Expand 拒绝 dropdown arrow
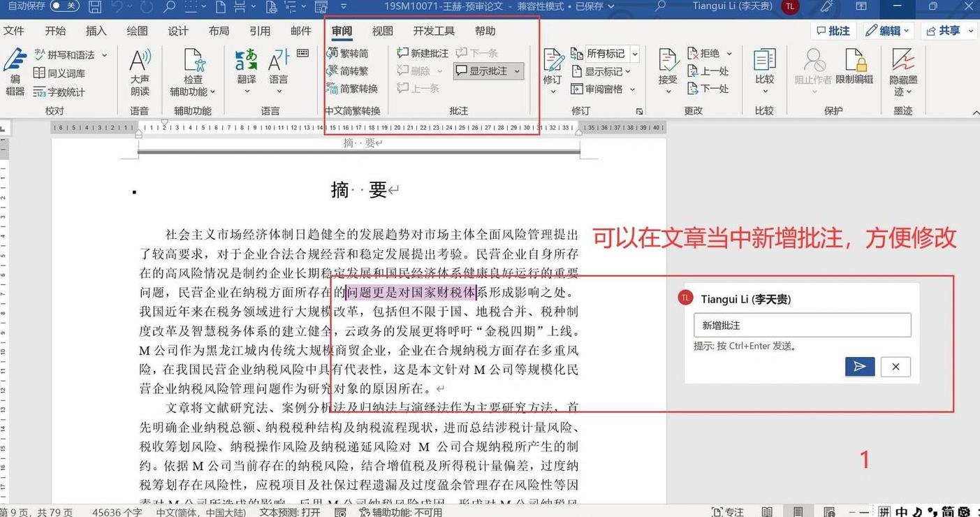Viewport: 980px width, 517px height. (x=729, y=53)
